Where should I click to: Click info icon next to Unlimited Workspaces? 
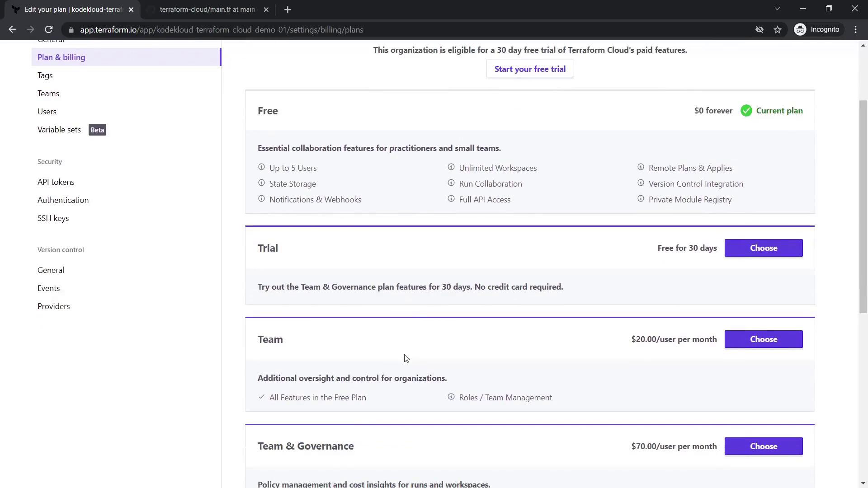(x=451, y=167)
